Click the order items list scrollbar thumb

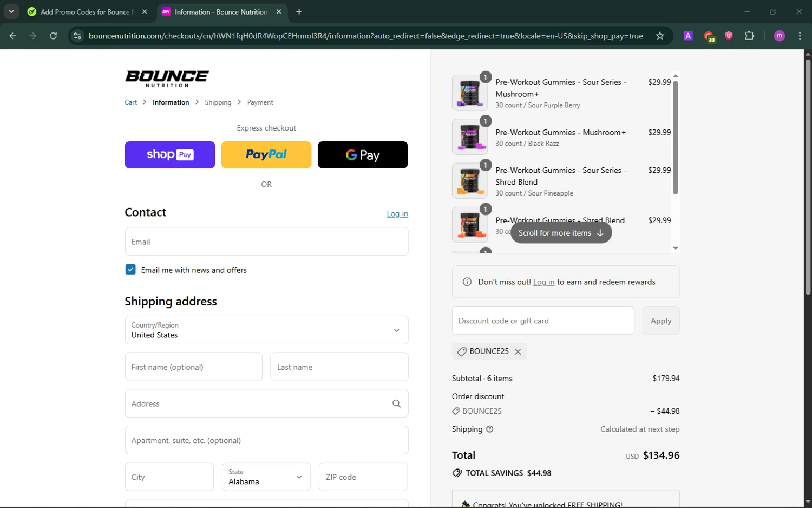(x=675, y=138)
